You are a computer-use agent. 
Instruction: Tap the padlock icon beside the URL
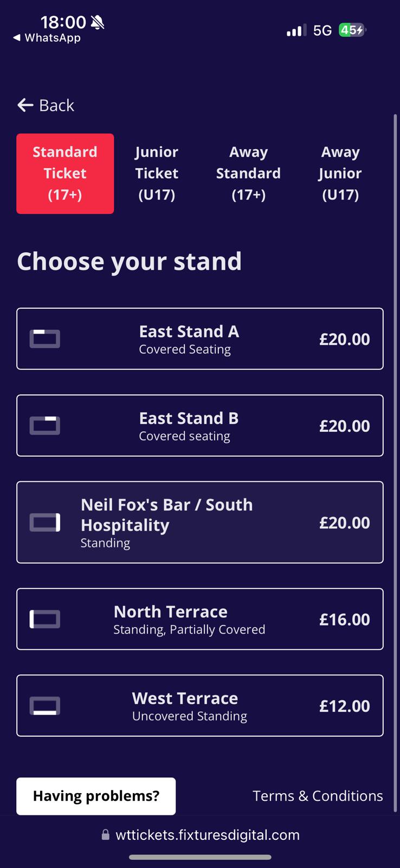106,835
